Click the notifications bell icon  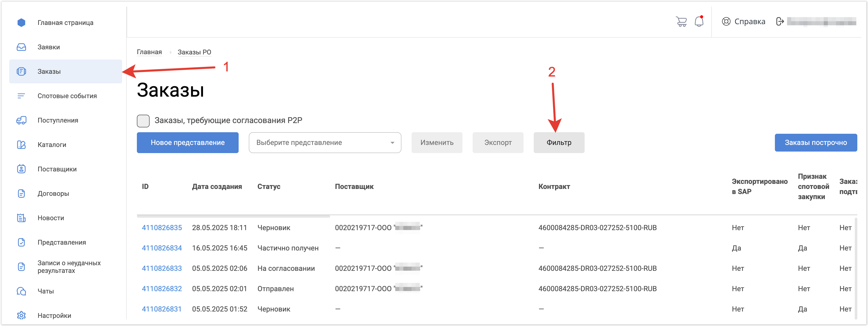tap(699, 22)
